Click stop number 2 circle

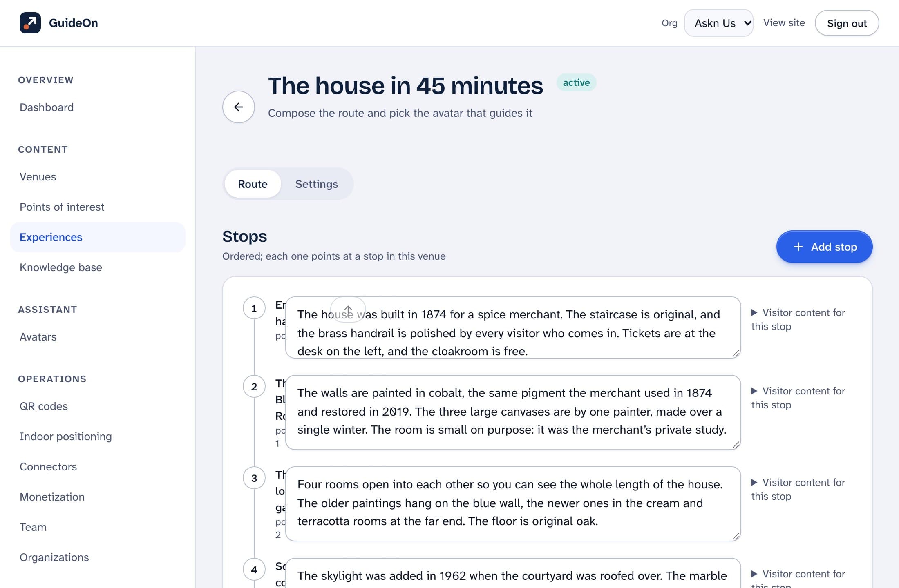point(254,387)
